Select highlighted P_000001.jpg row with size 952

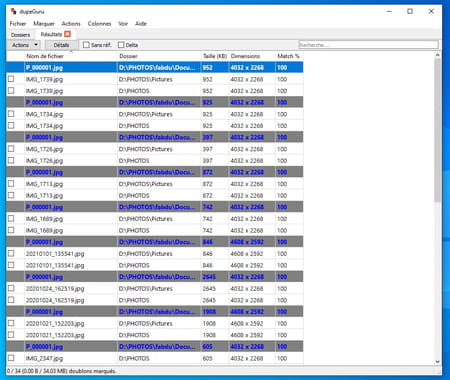point(155,67)
